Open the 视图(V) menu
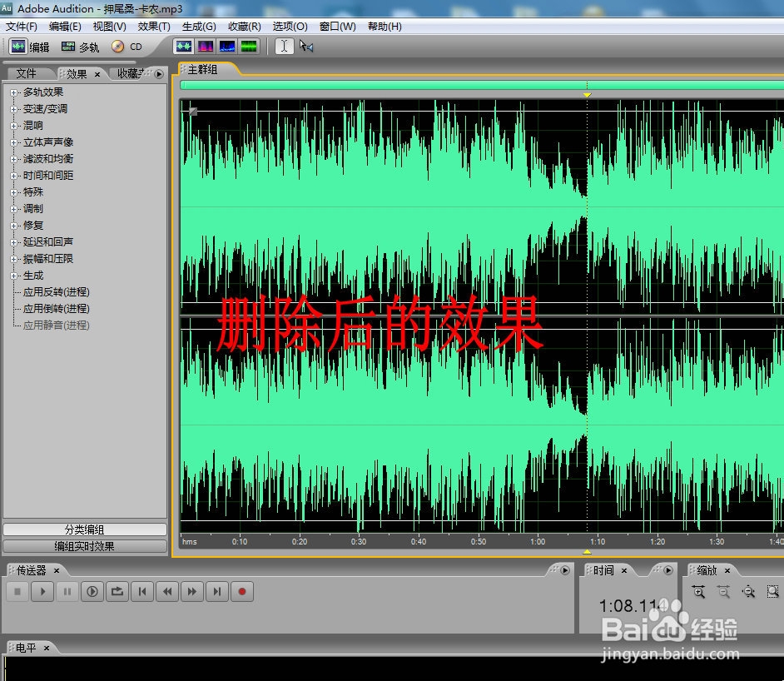The width and height of the screenshot is (784, 681). [110, 27]
